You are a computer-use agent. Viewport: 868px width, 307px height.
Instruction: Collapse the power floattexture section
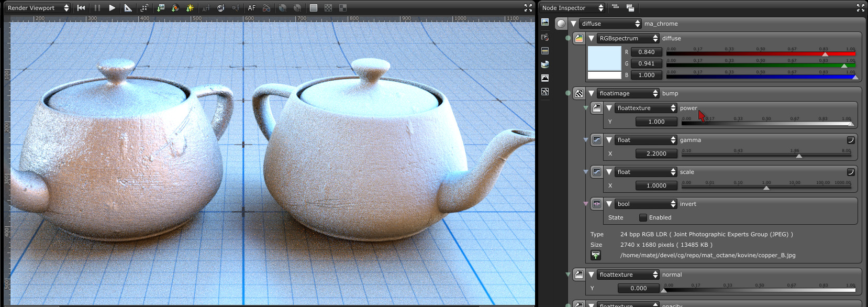tap(609, 108)
